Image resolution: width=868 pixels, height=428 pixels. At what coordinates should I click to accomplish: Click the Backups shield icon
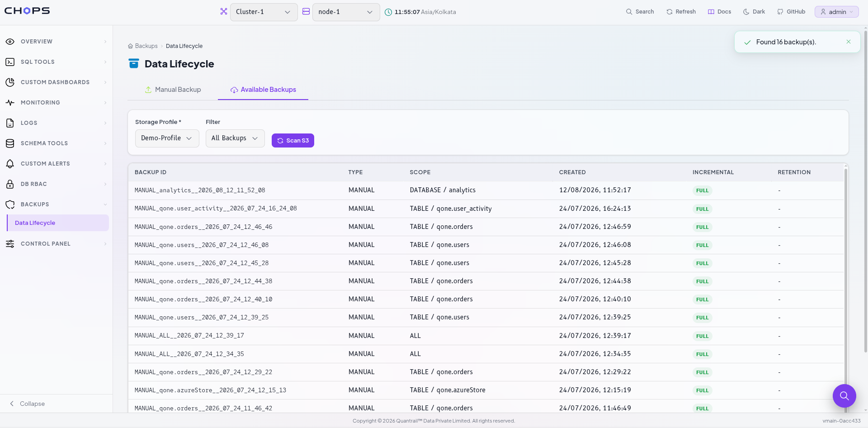click(10, 204)
